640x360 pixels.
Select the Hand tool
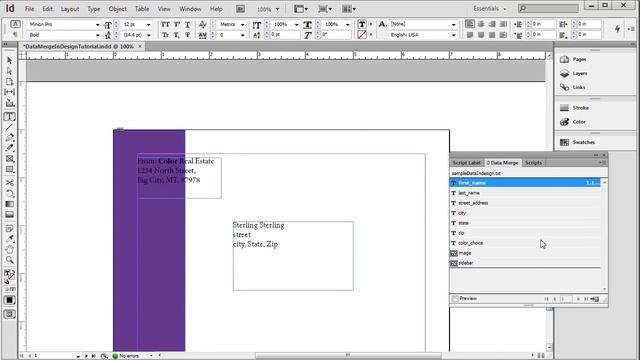9,249
